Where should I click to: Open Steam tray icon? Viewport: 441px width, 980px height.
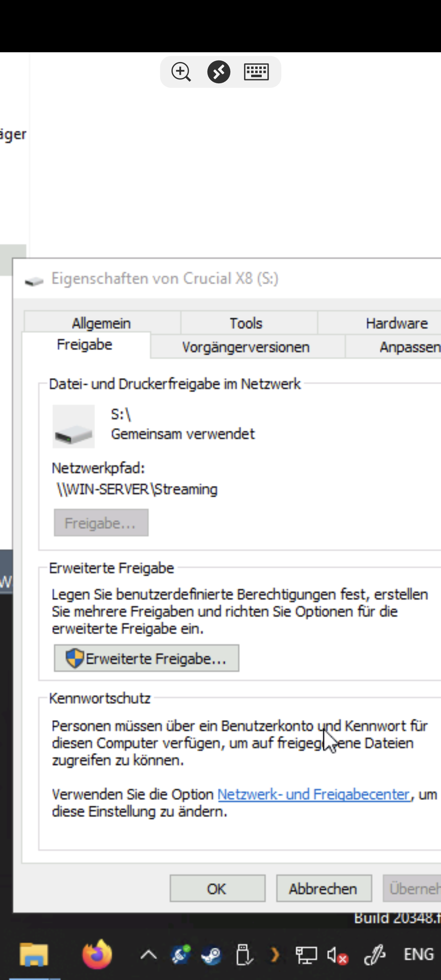pos(211,955)
